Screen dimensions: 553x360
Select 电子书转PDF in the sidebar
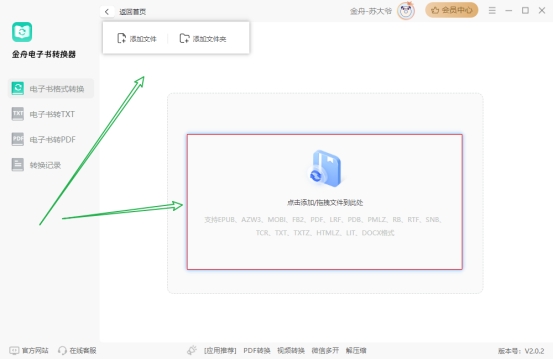coord(51,140)
